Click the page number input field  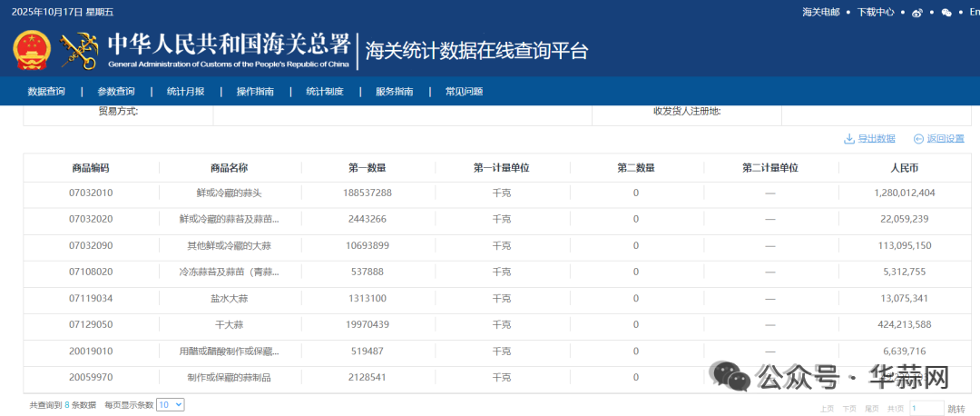coord(926,409)
